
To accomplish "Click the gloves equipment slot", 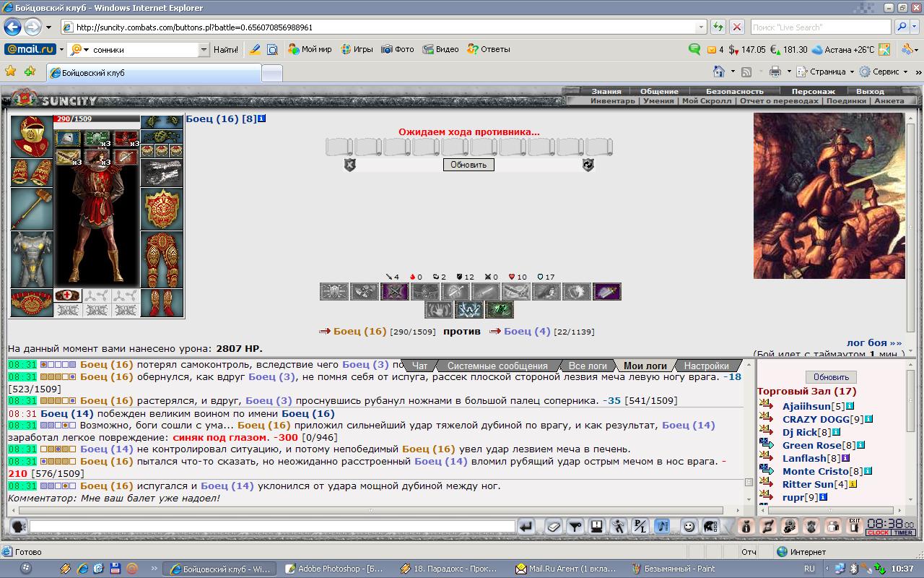I will 162,173.
